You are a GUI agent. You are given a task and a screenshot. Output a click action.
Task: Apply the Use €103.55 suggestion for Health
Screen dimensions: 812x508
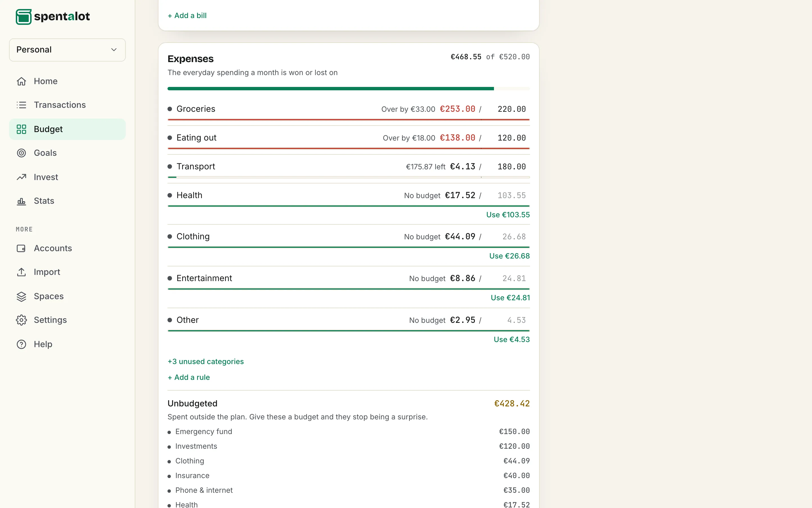[x=508, y=215]
